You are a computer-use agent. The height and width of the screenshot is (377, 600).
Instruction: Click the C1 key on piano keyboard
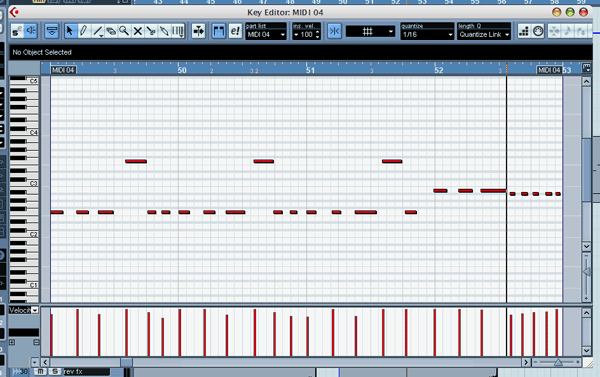coord(24,285)
